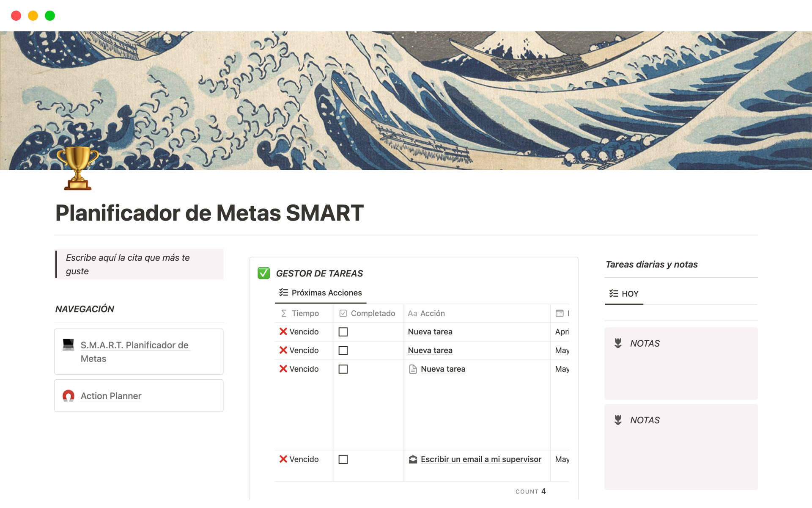Select the HOY view tab
812x508 pixels.
(x=629, y=293)
